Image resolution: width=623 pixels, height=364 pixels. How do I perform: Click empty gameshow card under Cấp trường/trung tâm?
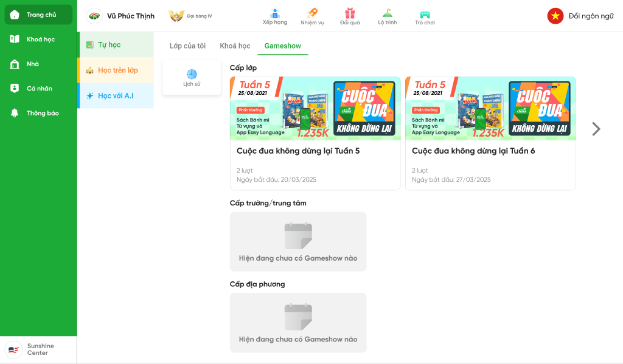[x=298, y=241]
